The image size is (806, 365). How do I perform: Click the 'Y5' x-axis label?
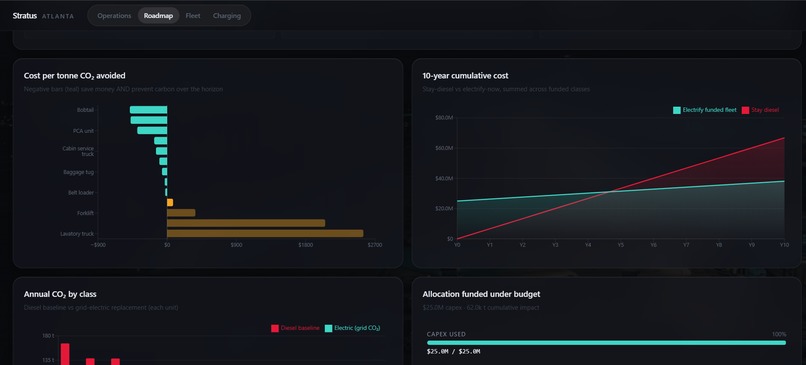[x=620, y=245]
